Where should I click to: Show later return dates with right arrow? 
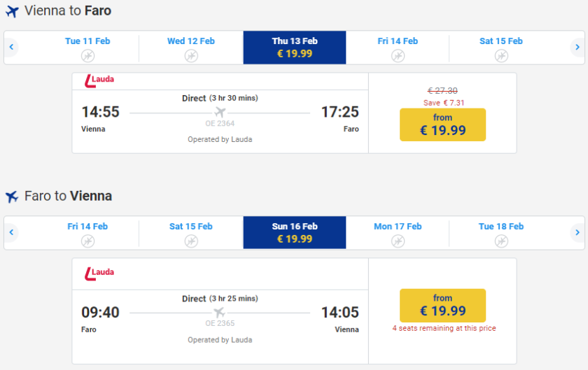577,233
